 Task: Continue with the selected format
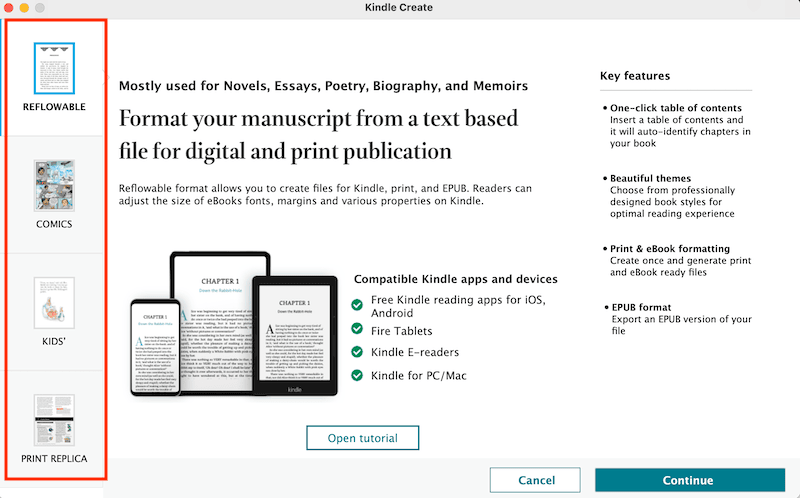690,480
